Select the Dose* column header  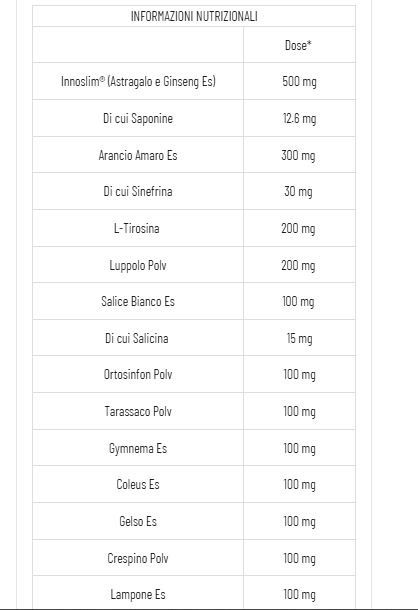coord(298,45)
